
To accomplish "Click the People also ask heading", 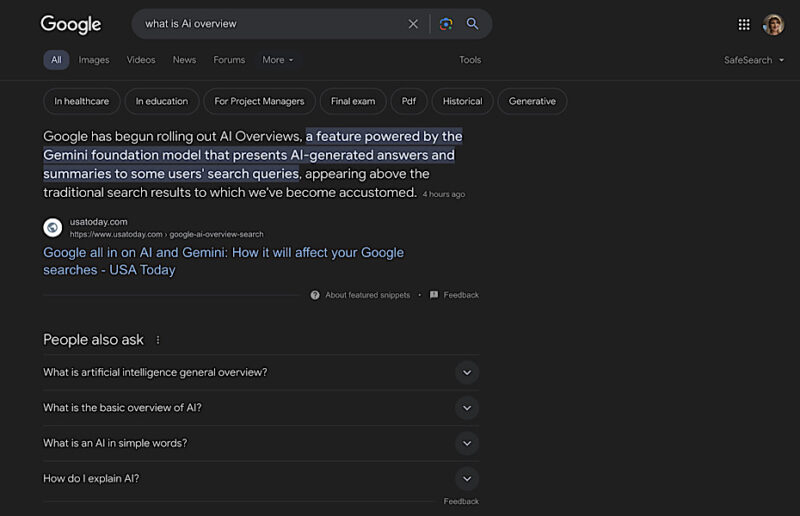I will coord(93,340).
